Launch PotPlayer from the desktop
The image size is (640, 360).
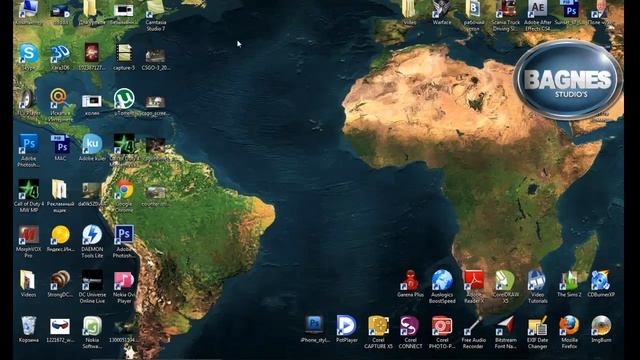pos(347,325)
